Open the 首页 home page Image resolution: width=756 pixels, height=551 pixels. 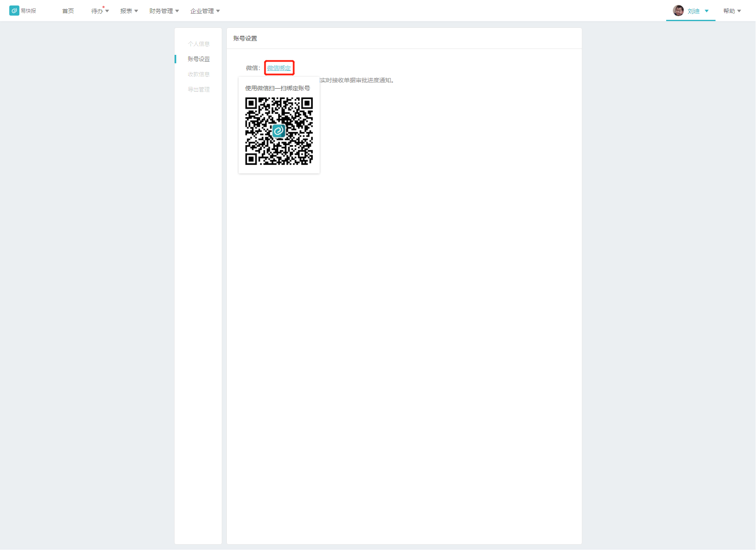[68, 11]
